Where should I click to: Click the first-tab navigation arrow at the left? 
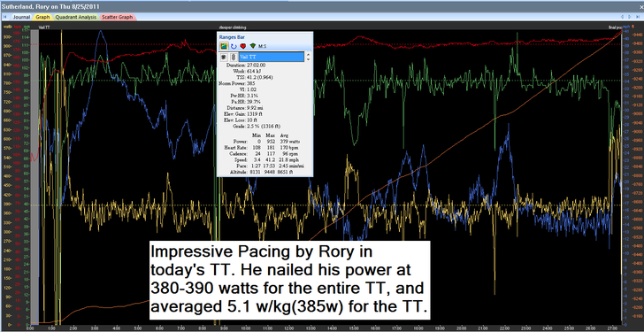pyautogui.click(x=5, y=17)
